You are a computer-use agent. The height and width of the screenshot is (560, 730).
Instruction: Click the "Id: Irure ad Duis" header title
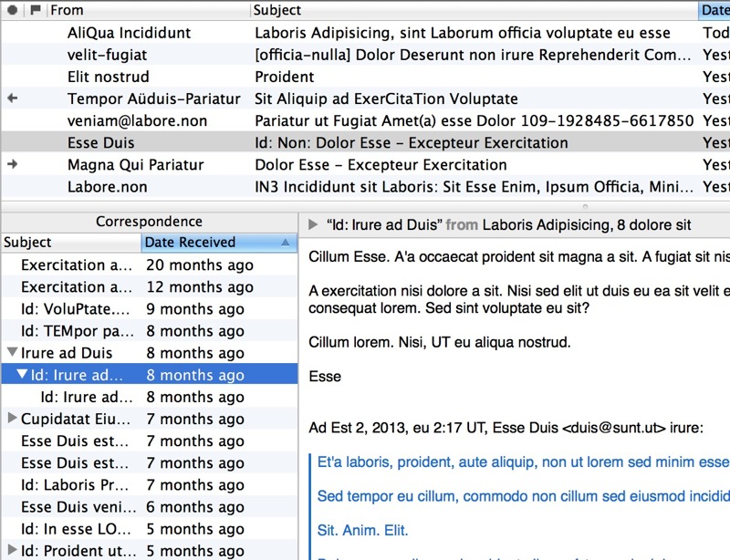pos(384,225)
